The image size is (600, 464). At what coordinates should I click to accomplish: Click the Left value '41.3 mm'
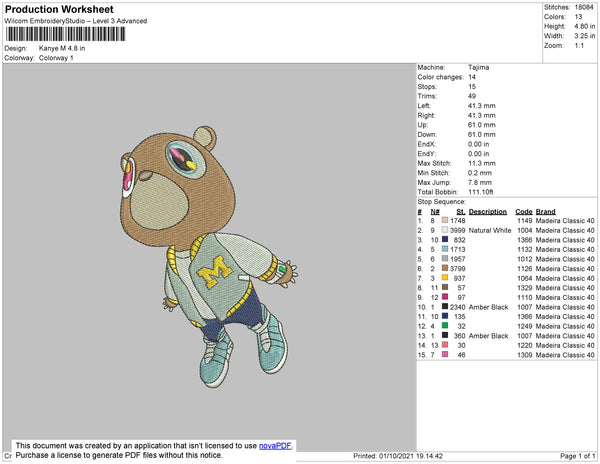click(x=482, y=106)
